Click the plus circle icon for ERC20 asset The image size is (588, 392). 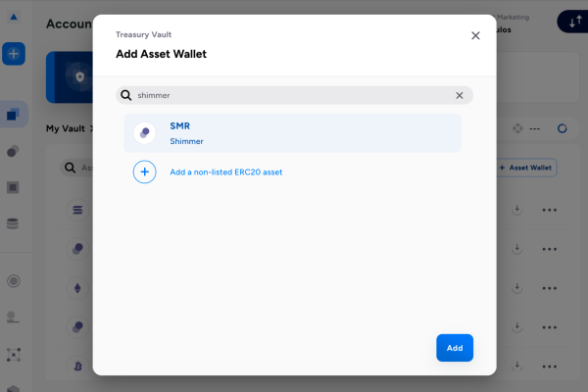(144, 172)
